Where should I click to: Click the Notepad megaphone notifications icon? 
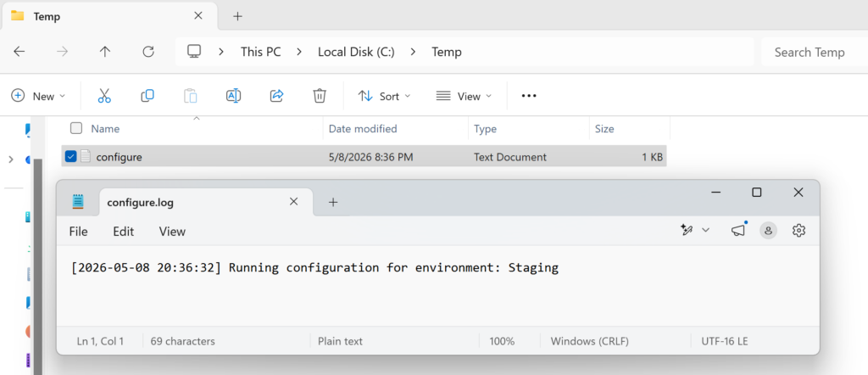tap(738, 231)
